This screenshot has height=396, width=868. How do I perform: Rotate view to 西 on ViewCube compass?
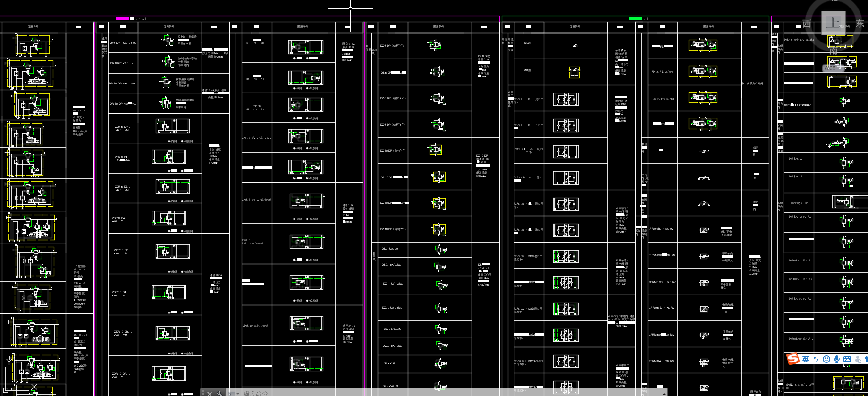click(x=807, y=24)
